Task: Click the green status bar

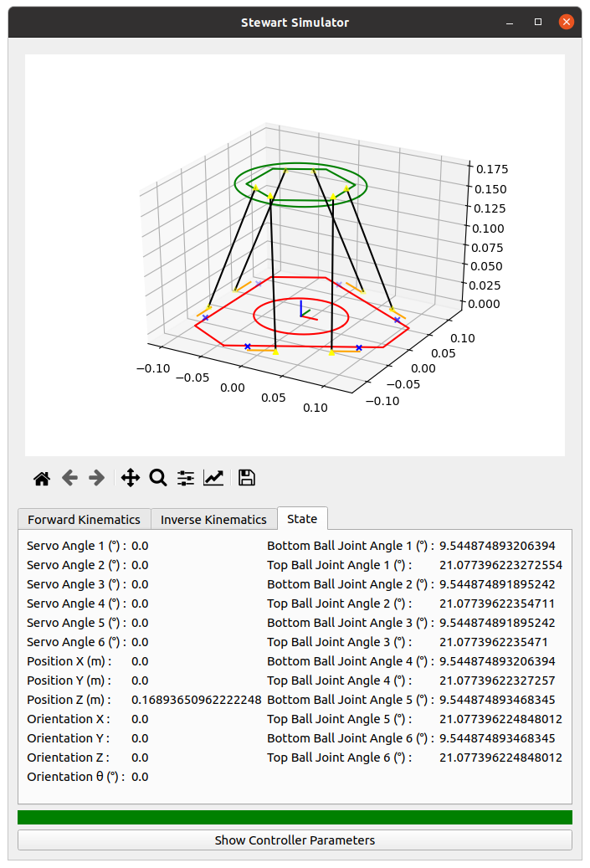Action: (295, 818)
